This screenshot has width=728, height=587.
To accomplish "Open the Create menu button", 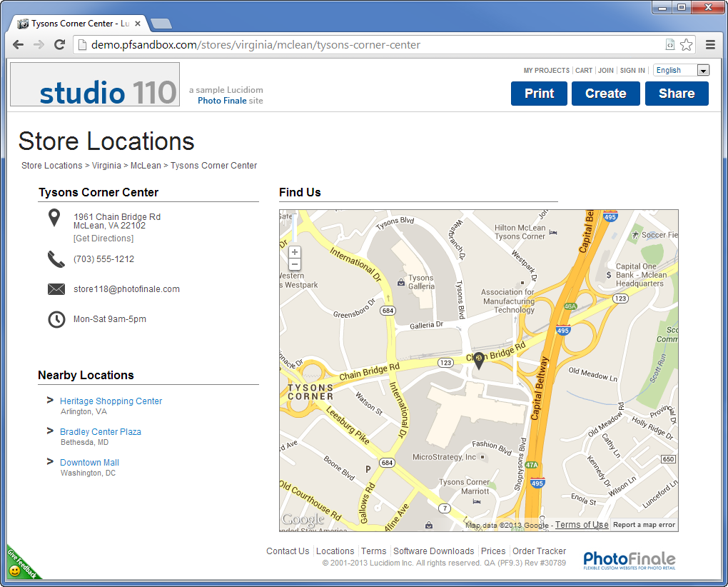I will (x=605, y=94).
